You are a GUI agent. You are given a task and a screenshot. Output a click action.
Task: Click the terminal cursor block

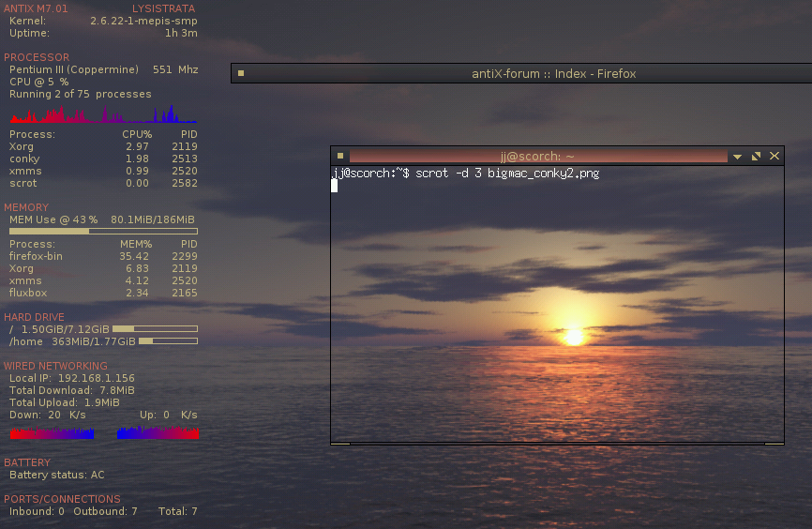pos(335,186)
